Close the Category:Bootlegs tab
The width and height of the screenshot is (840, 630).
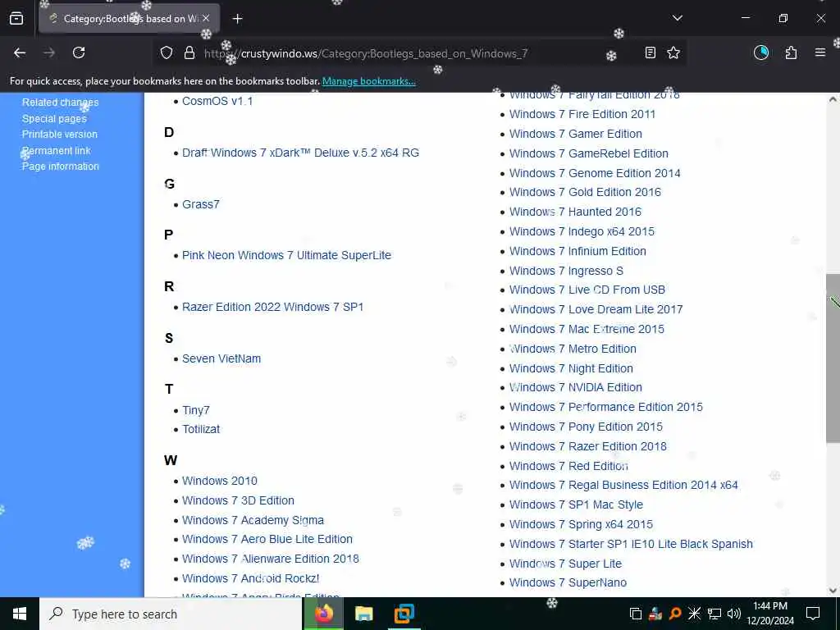[206, 19]
